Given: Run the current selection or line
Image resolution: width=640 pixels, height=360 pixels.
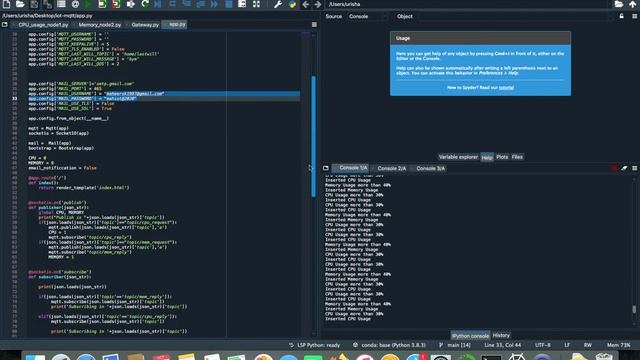Looking at the screenshot, I should click(x=131, y=4).
